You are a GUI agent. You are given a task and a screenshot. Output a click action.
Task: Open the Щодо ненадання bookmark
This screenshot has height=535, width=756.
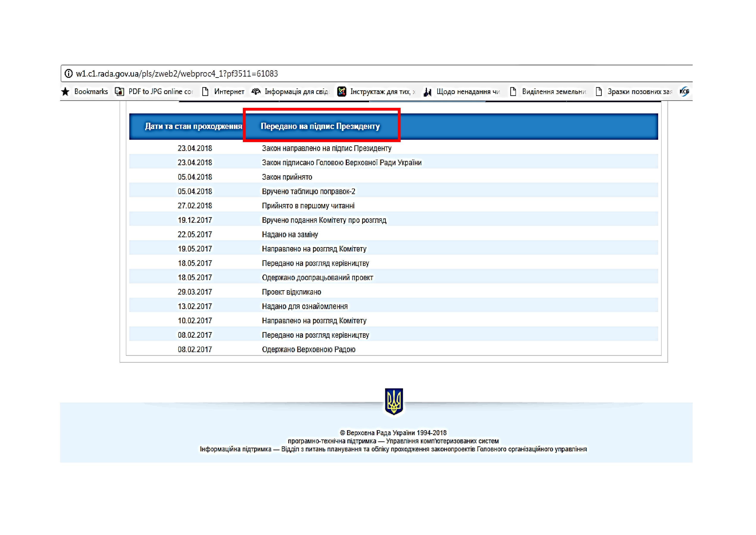(468, 92)
